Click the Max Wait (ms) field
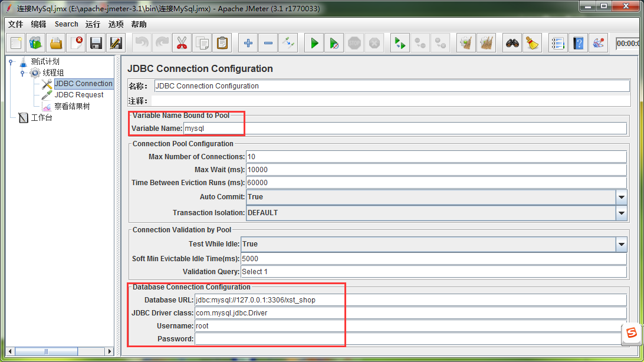This screenshot has height=362, width=644. point(436,170)
